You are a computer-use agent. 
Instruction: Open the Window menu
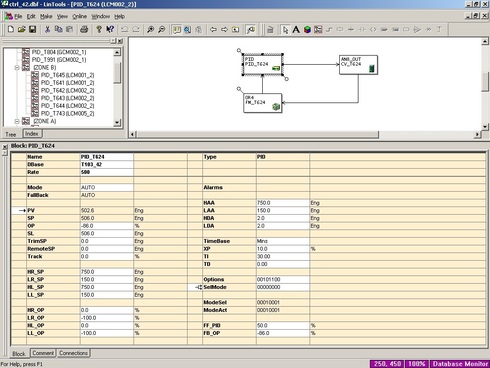click(100, 16)
